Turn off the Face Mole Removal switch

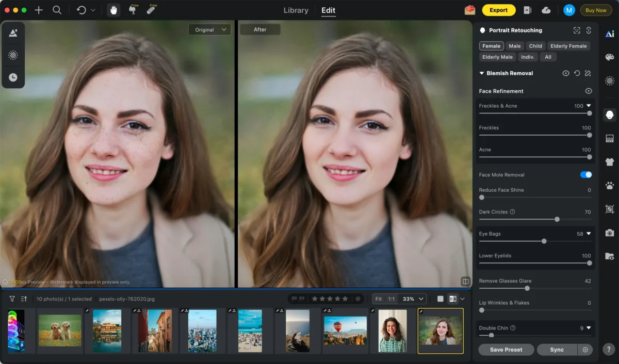585,175
